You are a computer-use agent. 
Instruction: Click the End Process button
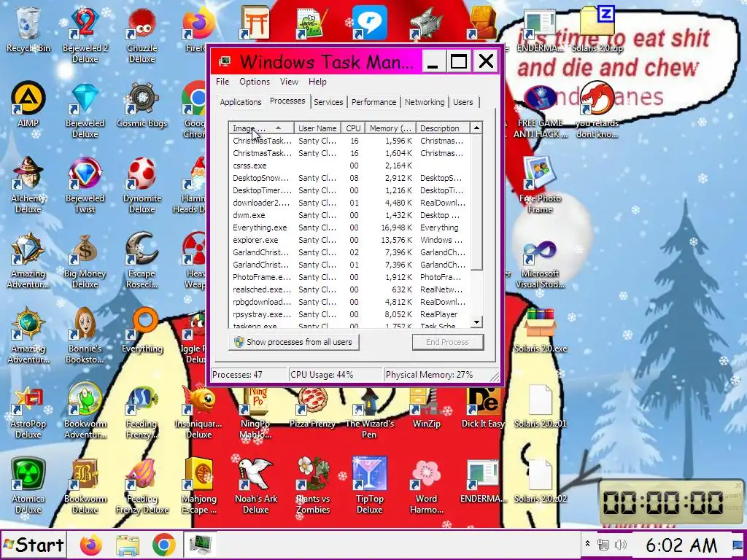tap(448, 342)
